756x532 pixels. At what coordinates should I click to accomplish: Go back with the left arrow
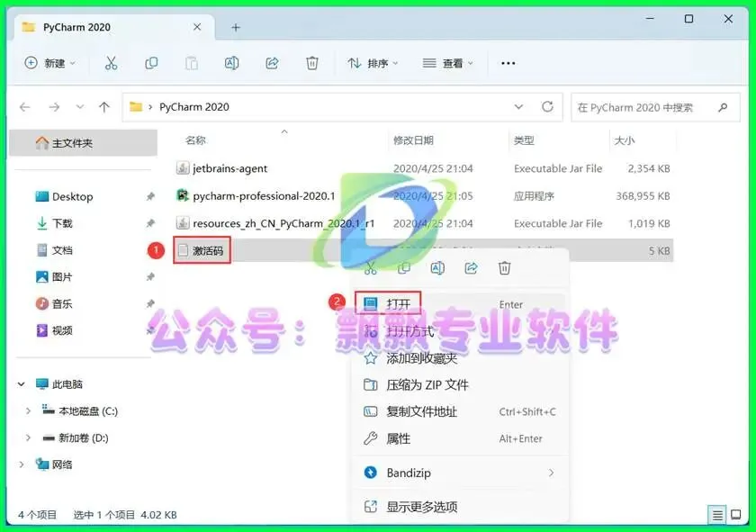(x=25, y=107)
